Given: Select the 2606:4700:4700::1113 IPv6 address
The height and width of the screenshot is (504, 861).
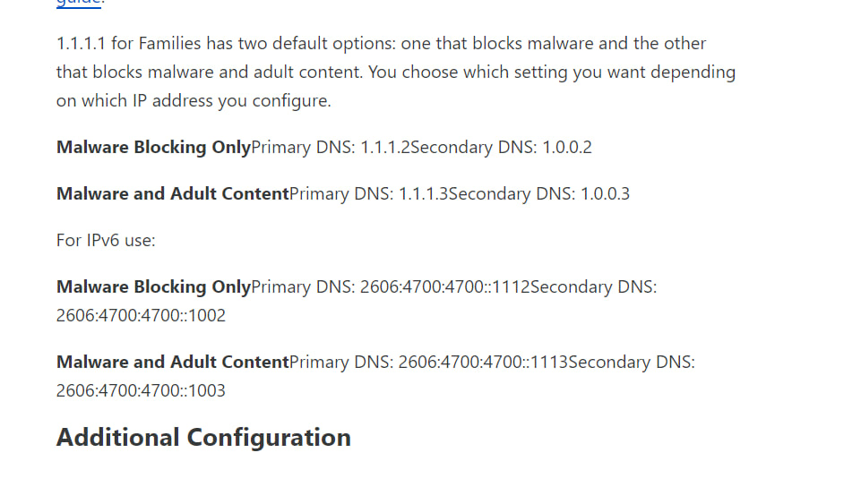Looking at the screenshot, I should coord(483,363).
